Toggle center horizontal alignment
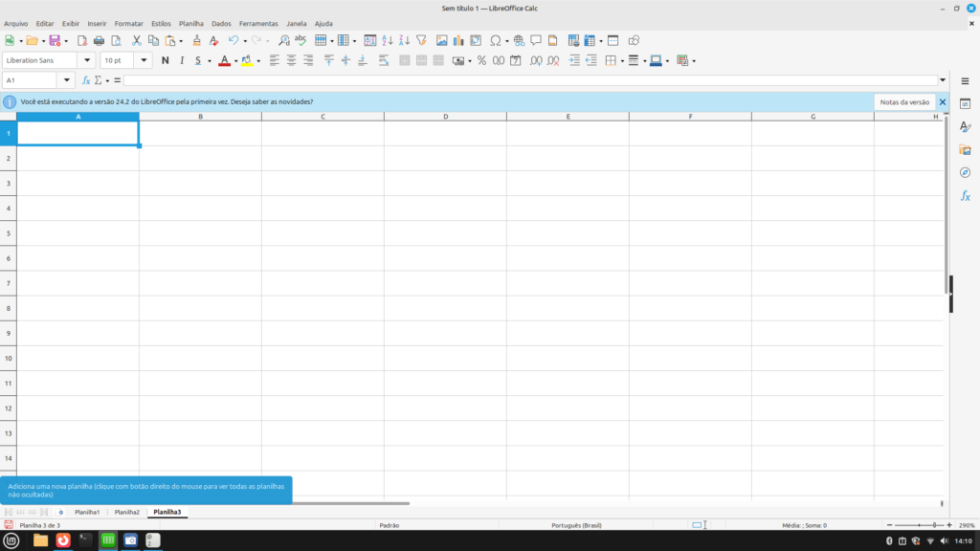 point(291,60)
